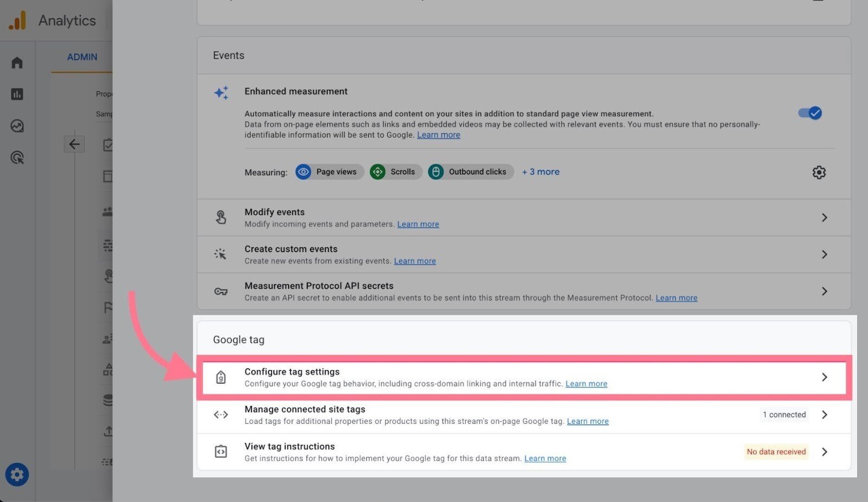Click the Enhanced measurement sparkle icon

(x=221, y=92)
